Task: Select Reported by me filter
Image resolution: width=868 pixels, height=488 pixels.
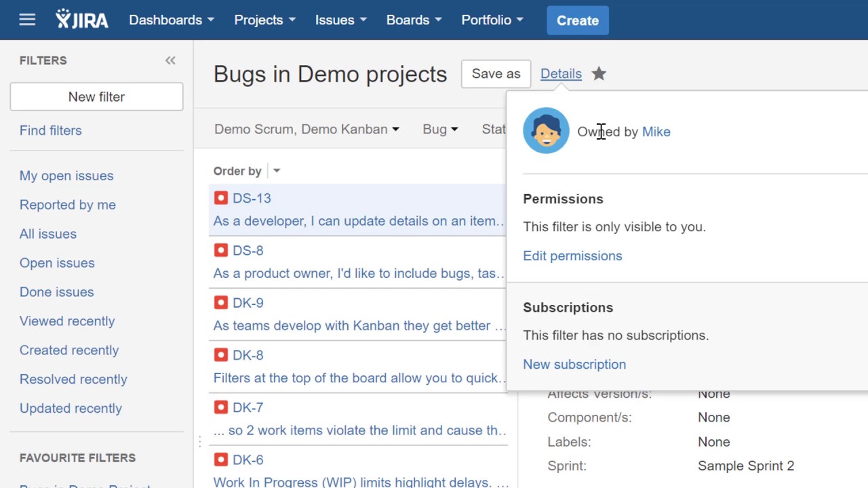Action: 68,205
